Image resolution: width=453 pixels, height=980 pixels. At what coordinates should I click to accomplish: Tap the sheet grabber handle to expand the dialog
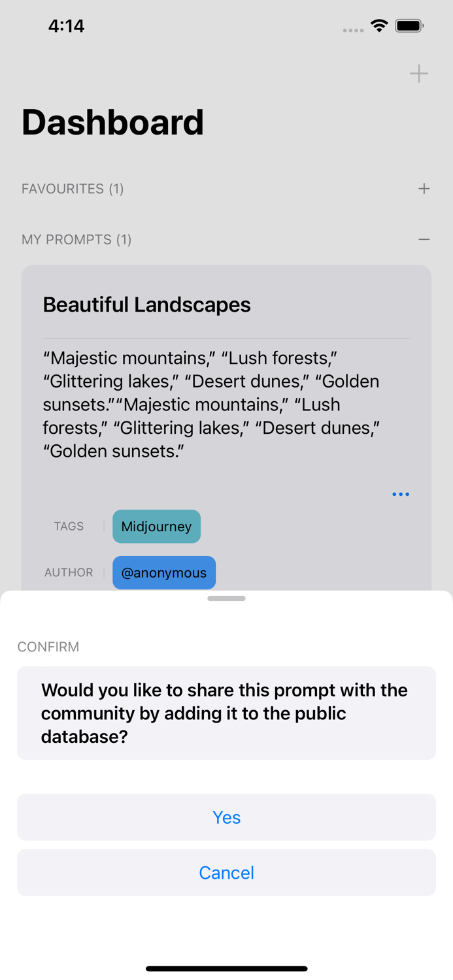click(226, 598)
